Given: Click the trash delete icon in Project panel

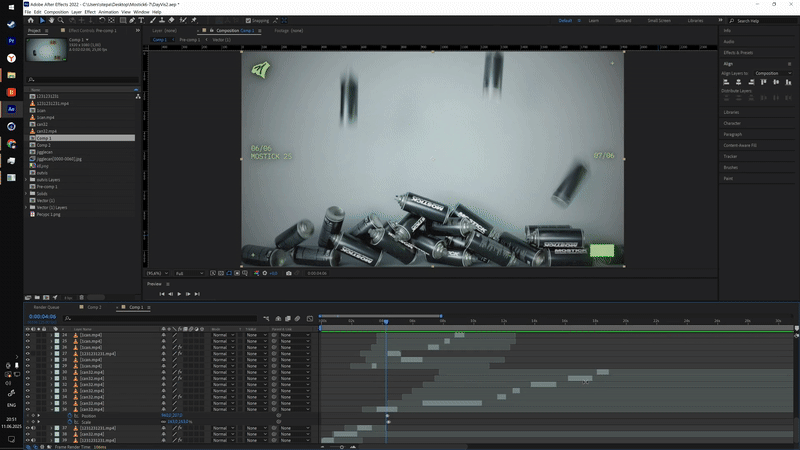Looking at the screenshot, I should coord(81,297).
